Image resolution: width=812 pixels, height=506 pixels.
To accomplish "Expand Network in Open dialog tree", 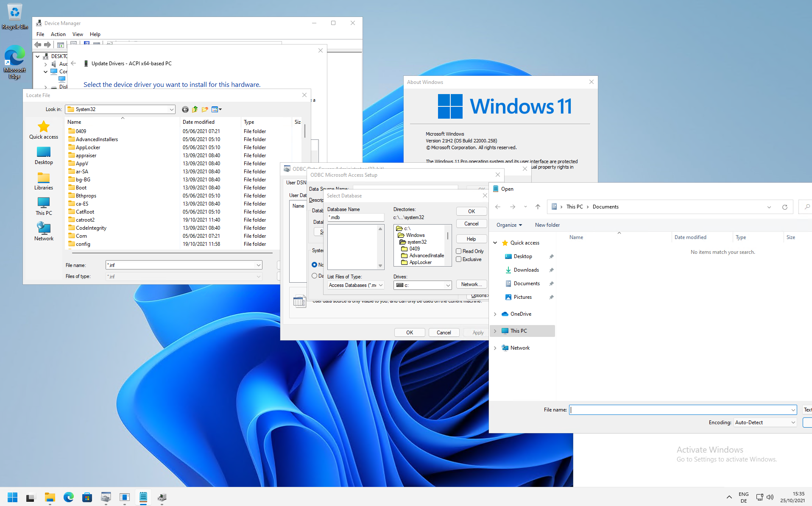I will 495,348.
